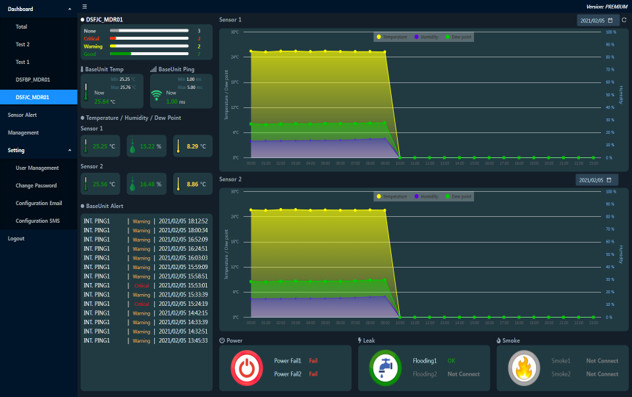This screenshot has width=632, height=397.
Task: Click Power Fail1 status text
Action: point(313,361)
